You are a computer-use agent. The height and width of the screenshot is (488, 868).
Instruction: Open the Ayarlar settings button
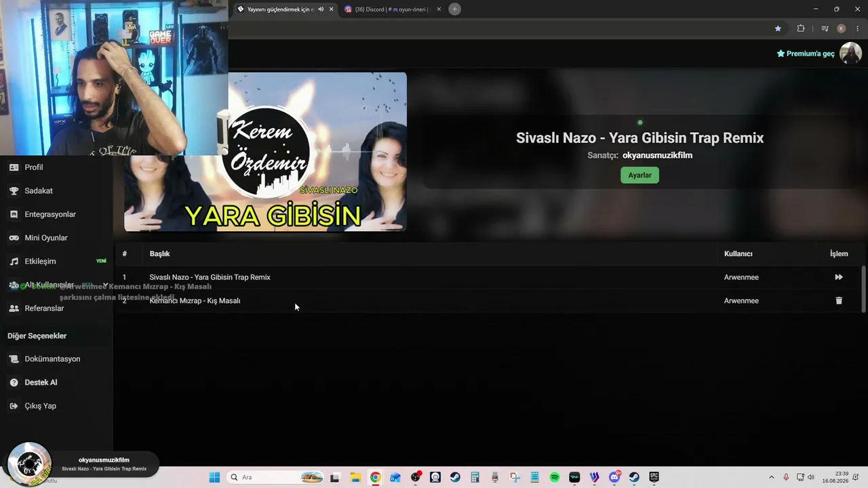click(639, 175)
